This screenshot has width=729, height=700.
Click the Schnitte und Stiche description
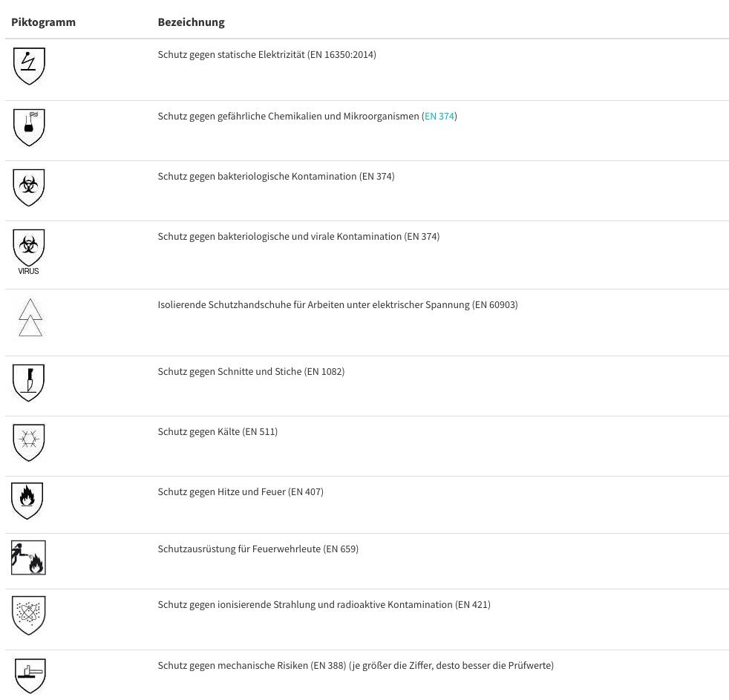coord(251,372)
